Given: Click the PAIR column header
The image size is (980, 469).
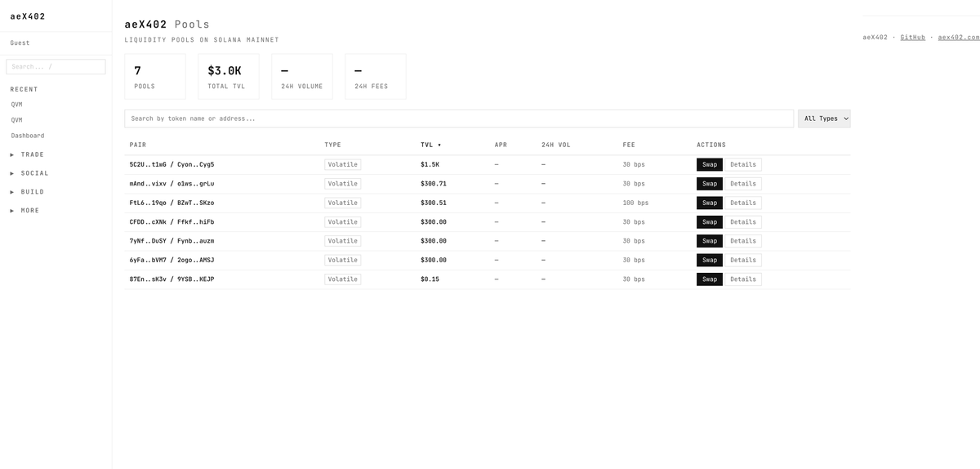Looking at the screenshot, I should 138,145.
